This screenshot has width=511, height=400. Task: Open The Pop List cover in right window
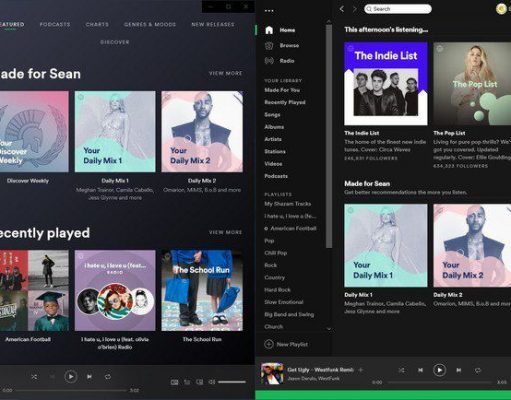pos(472,84)
